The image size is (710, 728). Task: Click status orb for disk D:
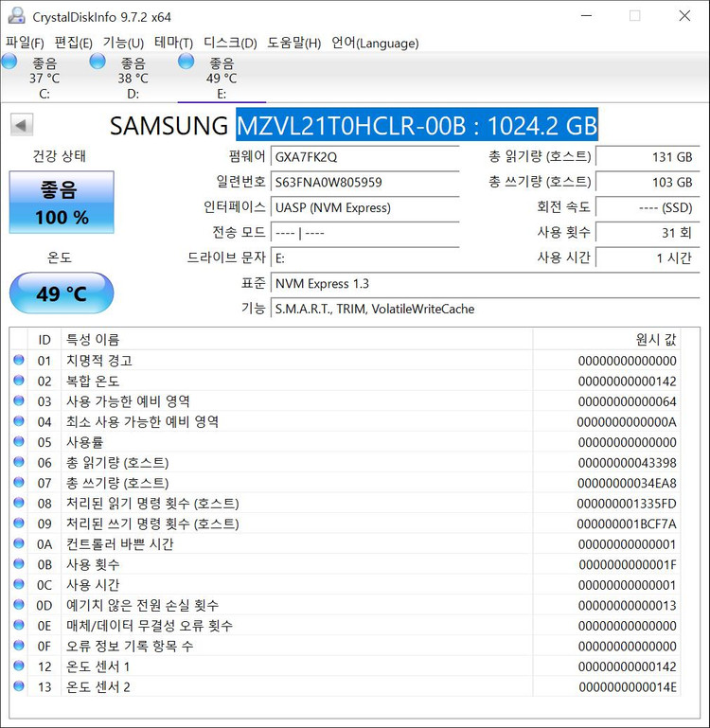tap(98, 62)
